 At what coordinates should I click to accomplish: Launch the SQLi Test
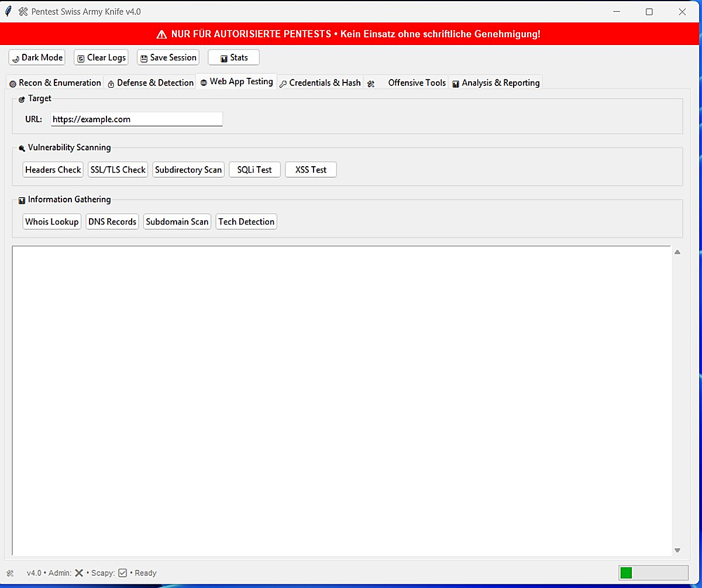tap(254, 170)
